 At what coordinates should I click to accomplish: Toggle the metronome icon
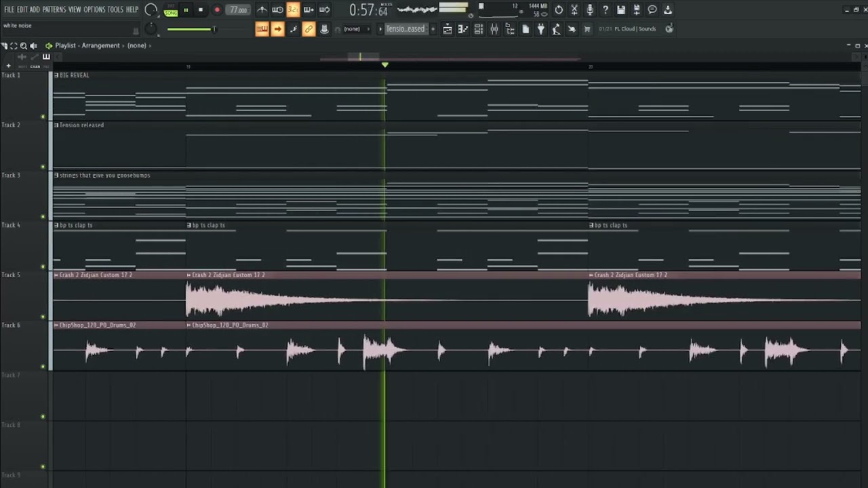coord(262,9)
